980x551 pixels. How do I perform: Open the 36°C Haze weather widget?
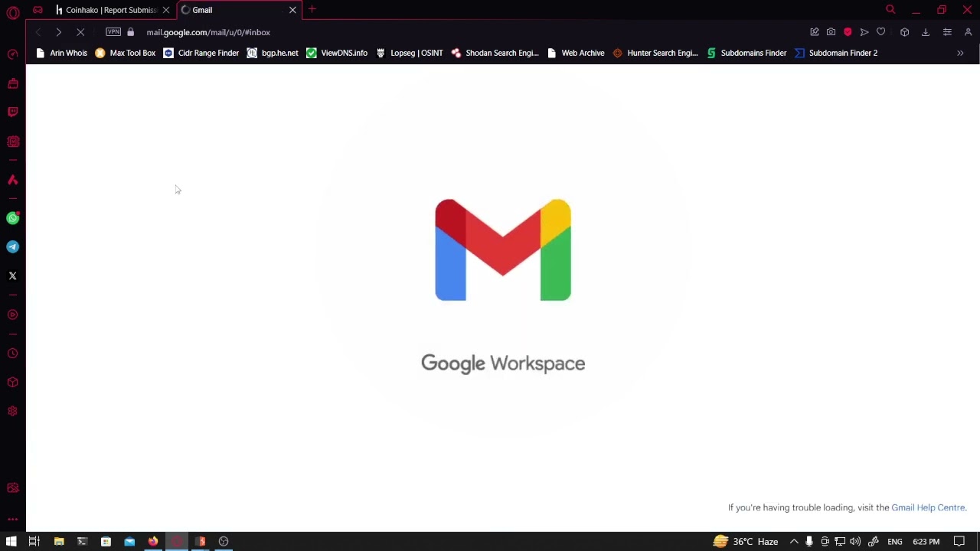point(746,541)
